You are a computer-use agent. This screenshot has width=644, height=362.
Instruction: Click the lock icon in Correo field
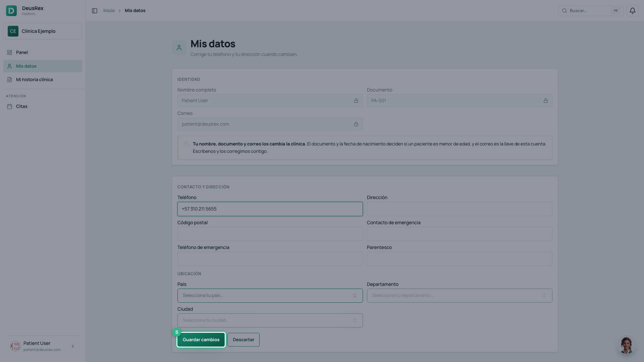[356, 124]
